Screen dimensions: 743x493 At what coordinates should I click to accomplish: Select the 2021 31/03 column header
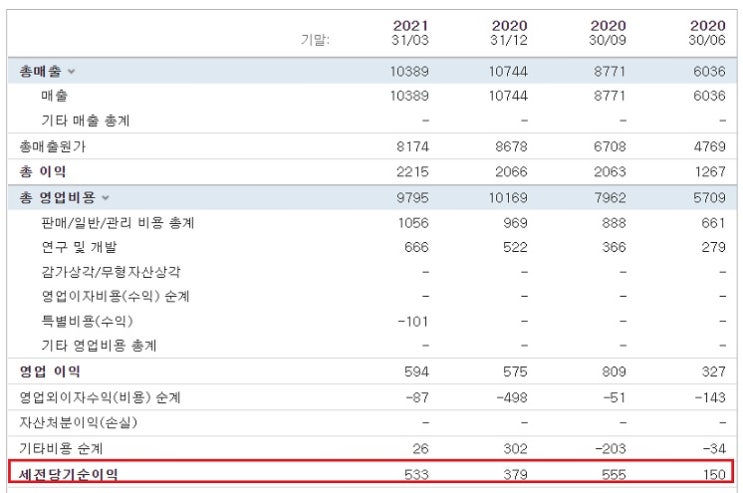tap(410, 33)
